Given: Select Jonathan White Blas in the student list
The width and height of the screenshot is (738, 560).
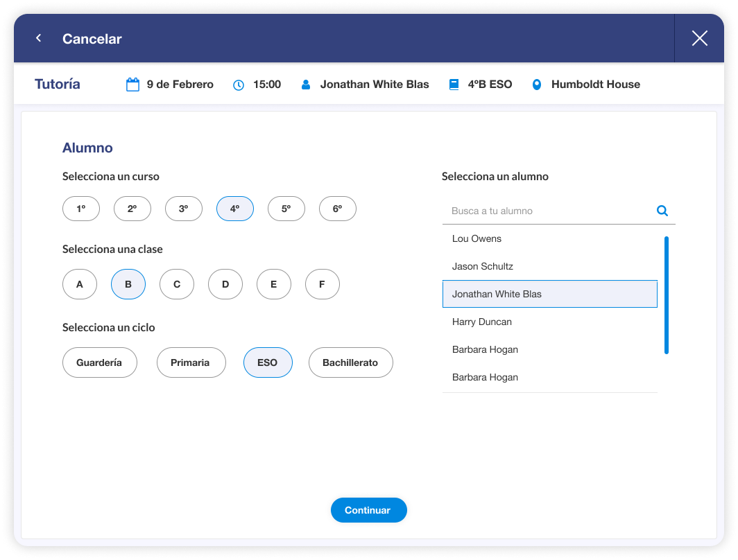Looking at the screenshot, I should tap(550, 294).
